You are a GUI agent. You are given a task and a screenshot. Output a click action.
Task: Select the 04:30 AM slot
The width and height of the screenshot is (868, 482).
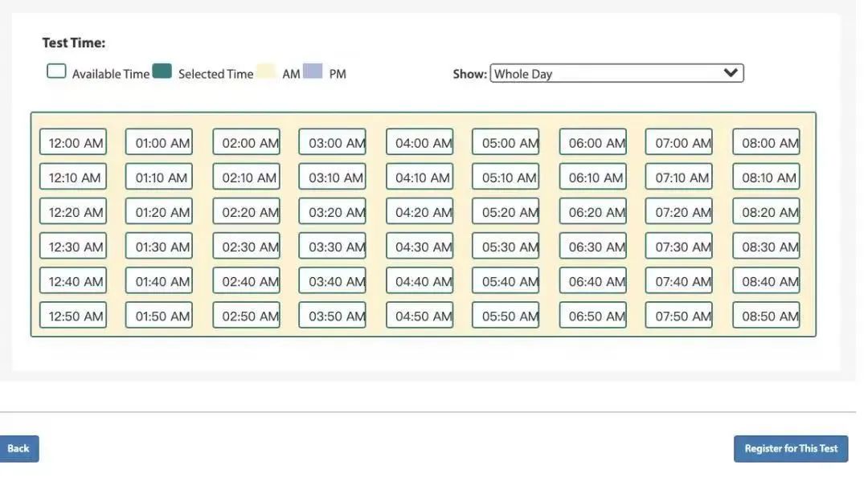(x=420, y=247)
